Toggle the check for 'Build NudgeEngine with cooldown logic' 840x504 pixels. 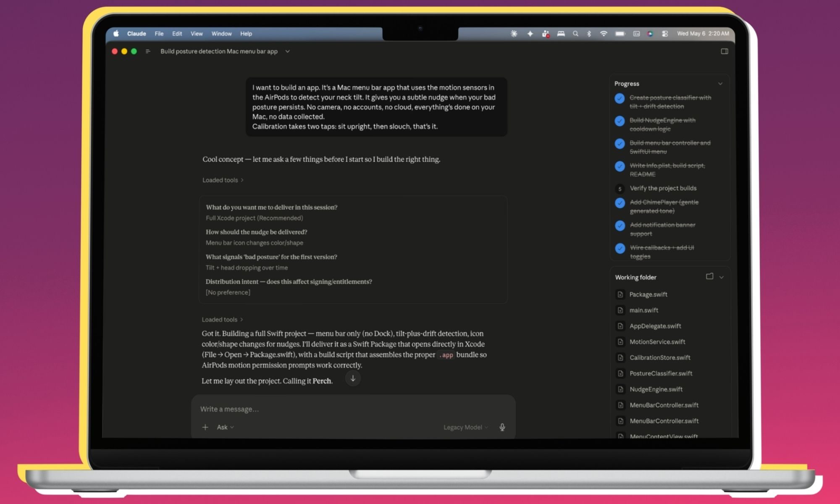tap(619, 121)
